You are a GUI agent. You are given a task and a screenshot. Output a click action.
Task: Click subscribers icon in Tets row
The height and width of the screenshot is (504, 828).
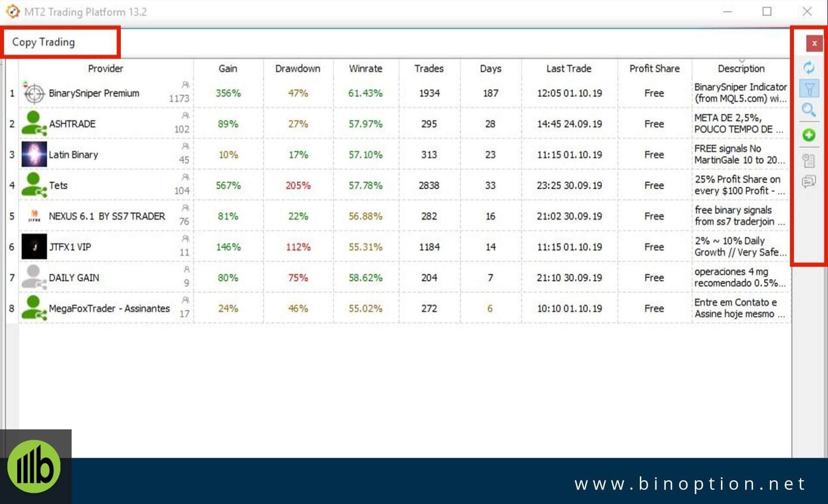pyautogui.click(x=186, y=177)
